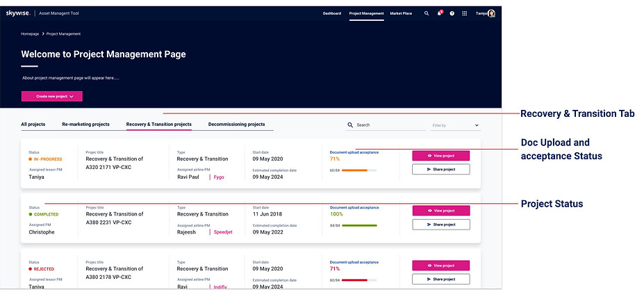
Task: Click the Welcome to Project Management Page heading
Action: (x=103, y=54)
